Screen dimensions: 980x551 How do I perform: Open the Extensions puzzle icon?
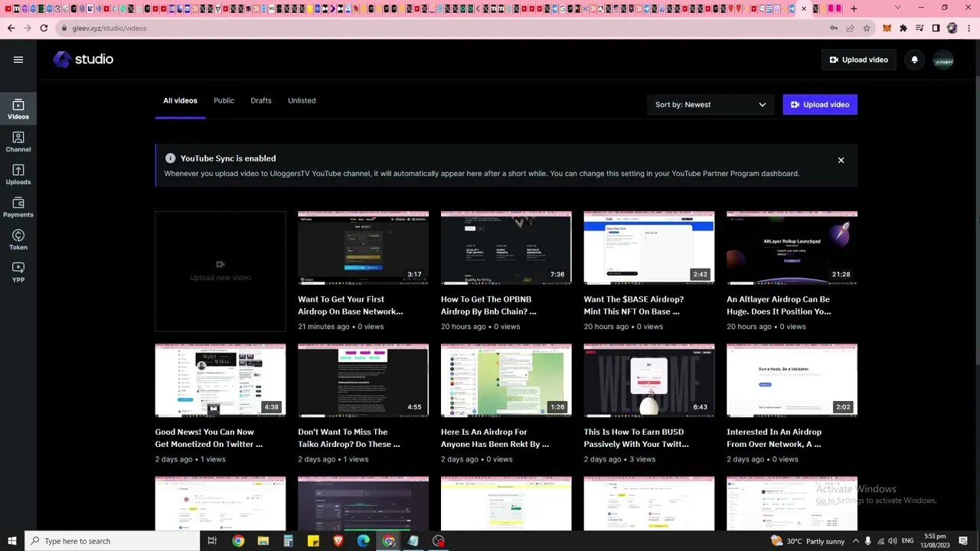903,28
